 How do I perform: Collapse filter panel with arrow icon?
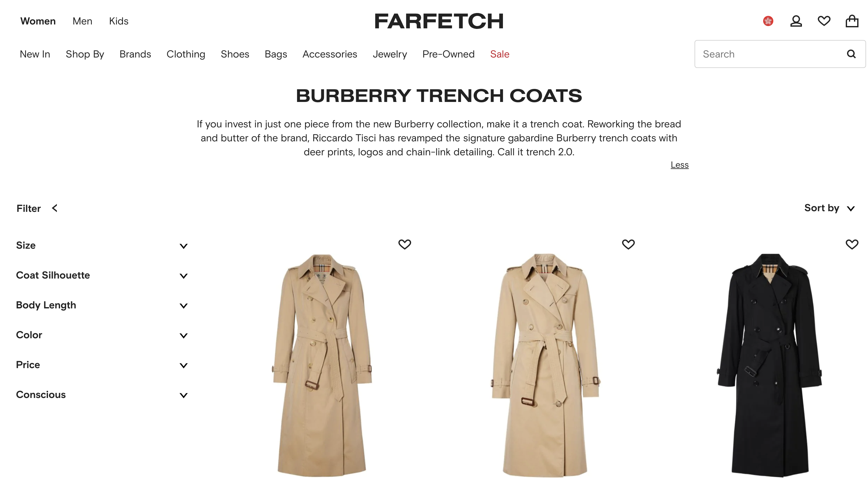(x=54, y=208)
